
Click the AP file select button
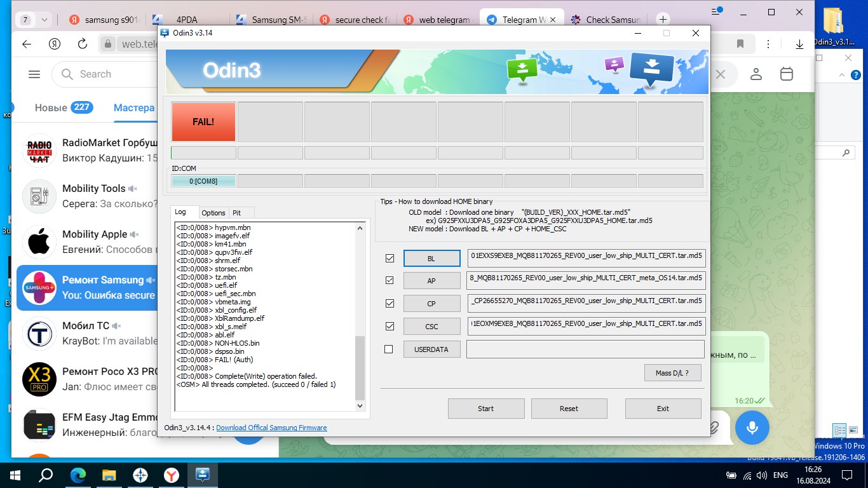[x=431, y=281]
